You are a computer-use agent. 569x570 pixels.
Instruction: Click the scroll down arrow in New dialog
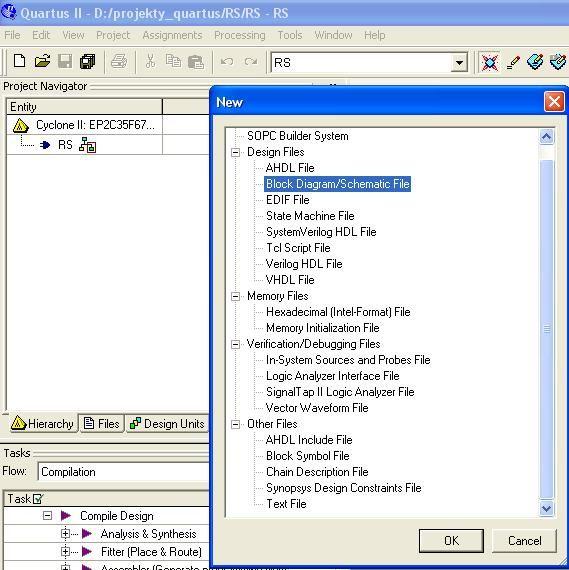[x=546, y=508]
